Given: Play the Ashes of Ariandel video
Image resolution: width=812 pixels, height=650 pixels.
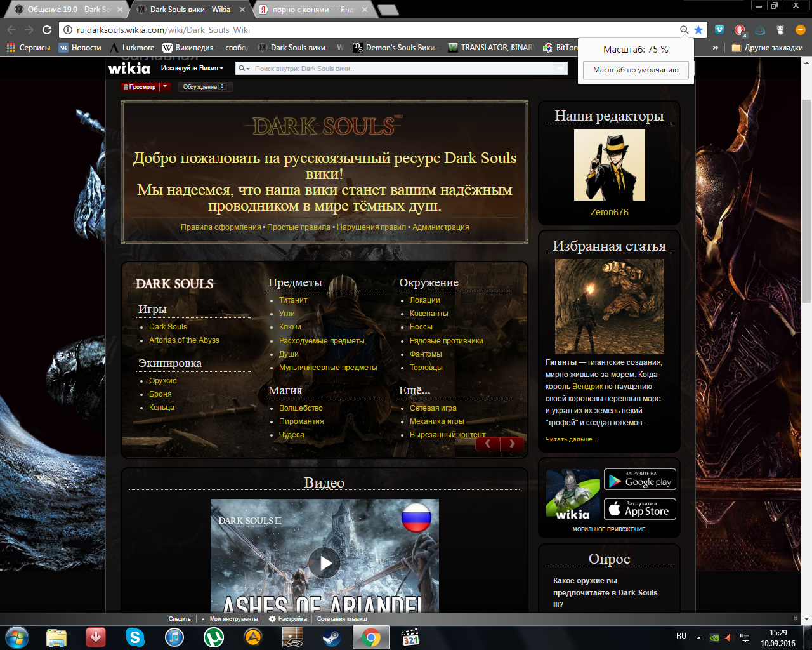Looking at the screenshot, I should (325, 562).
